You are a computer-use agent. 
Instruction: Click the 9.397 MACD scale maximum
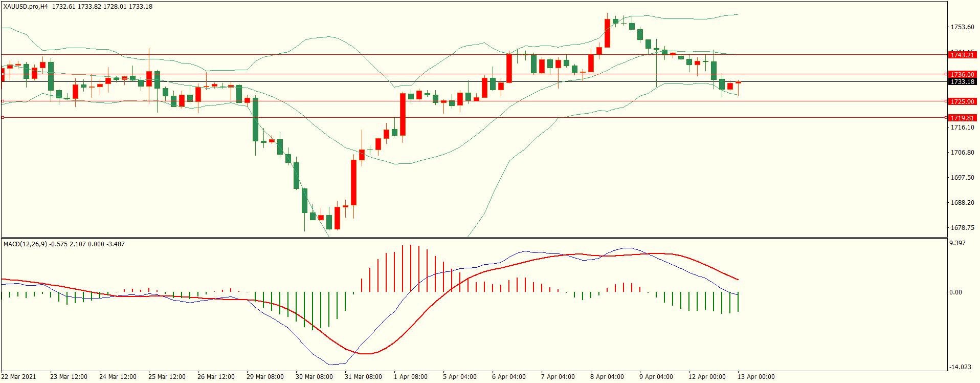coord(957,243)
